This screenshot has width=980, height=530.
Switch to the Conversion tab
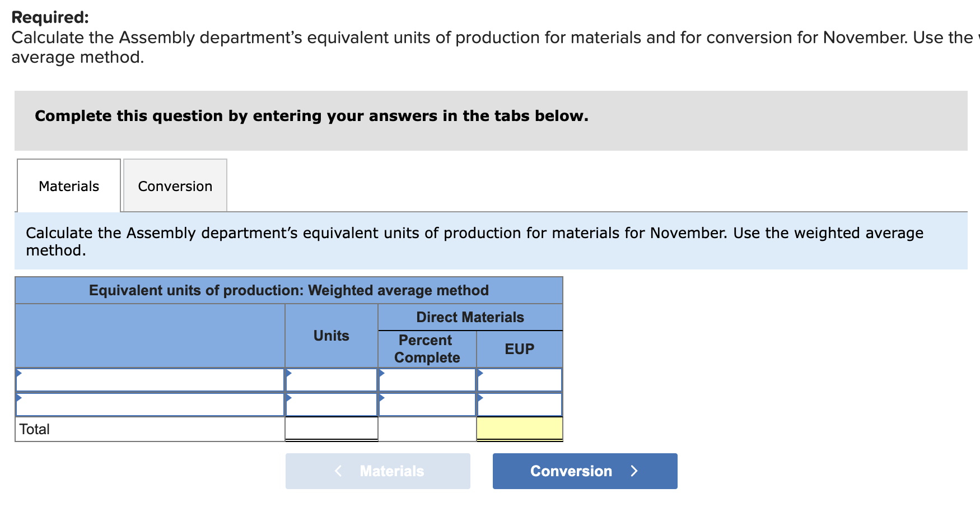pos(174,185)
